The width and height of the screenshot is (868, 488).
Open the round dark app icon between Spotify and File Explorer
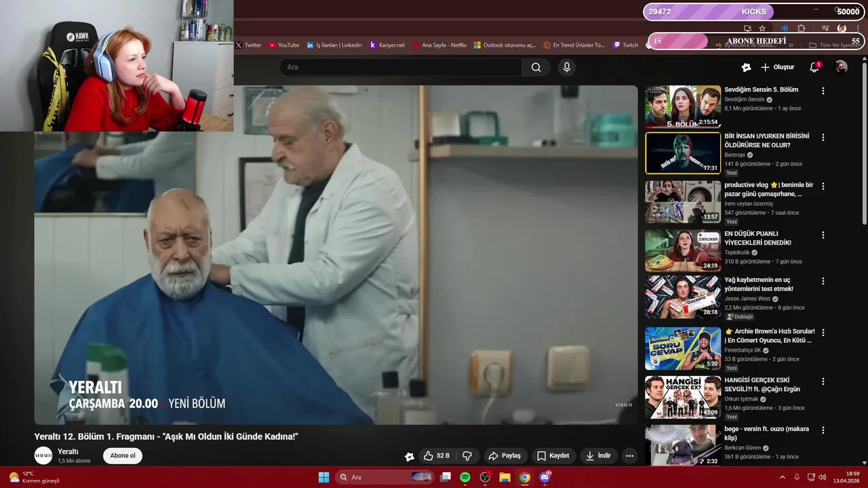(x=485, y=477)
